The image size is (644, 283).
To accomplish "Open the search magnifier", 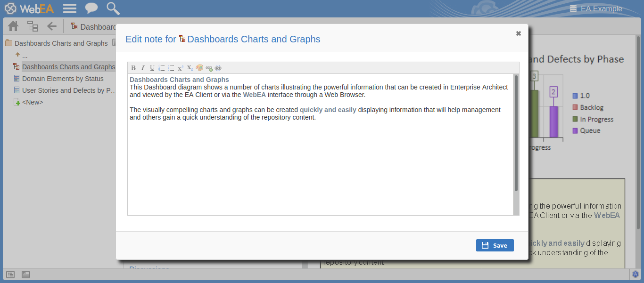I will [113, 8].
